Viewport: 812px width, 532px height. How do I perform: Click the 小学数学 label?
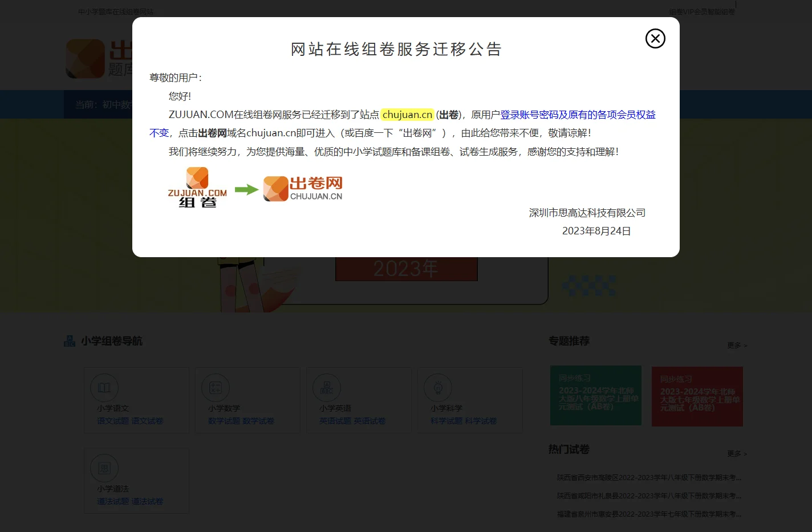(x=224, y=408)
